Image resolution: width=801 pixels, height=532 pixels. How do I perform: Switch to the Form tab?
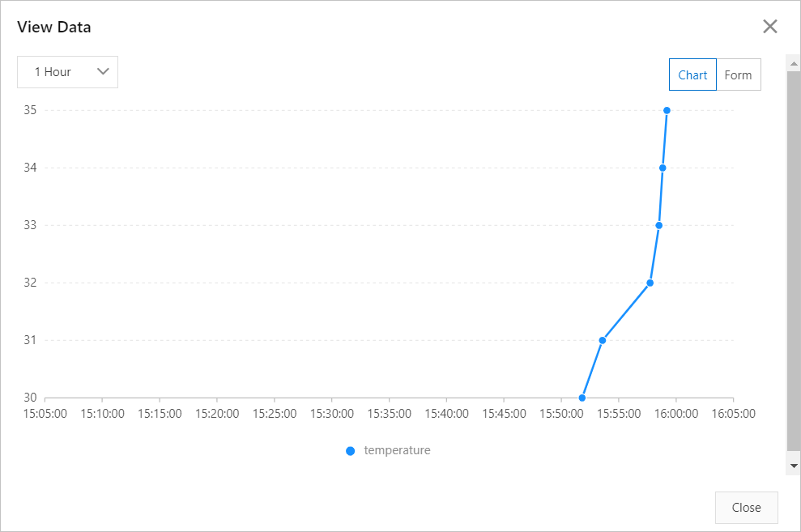pyautogui.click(x=738, y=74)
